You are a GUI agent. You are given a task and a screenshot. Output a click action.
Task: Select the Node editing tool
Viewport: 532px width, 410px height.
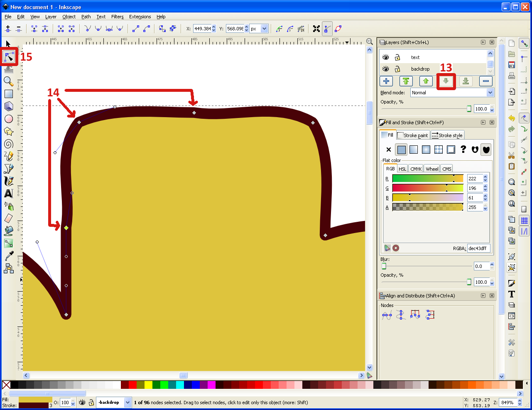9,56
